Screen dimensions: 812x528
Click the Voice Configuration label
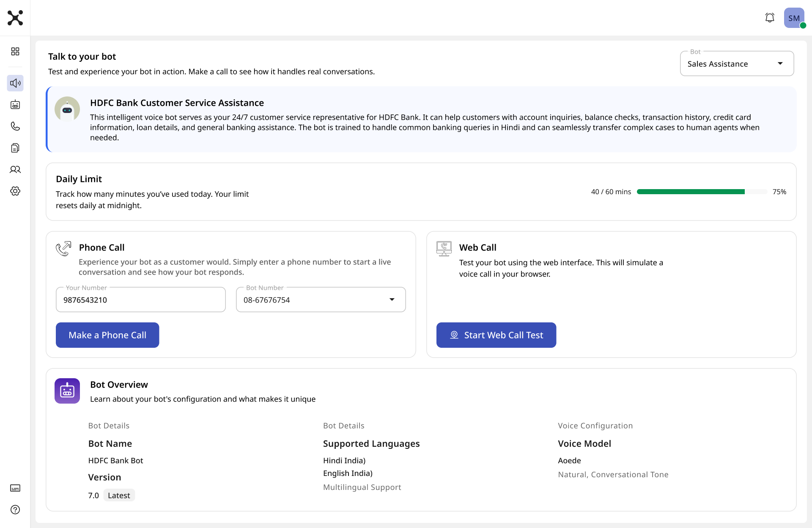coord(595,426)
